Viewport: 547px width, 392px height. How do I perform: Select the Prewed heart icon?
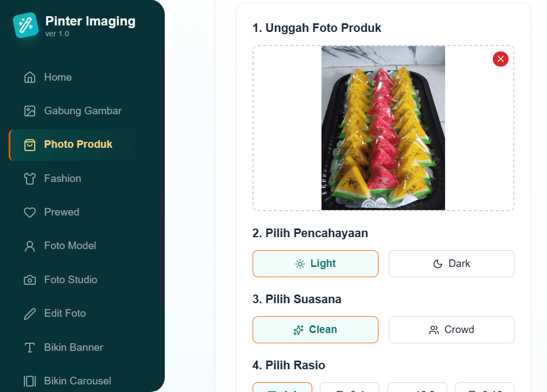pos(30,212)
